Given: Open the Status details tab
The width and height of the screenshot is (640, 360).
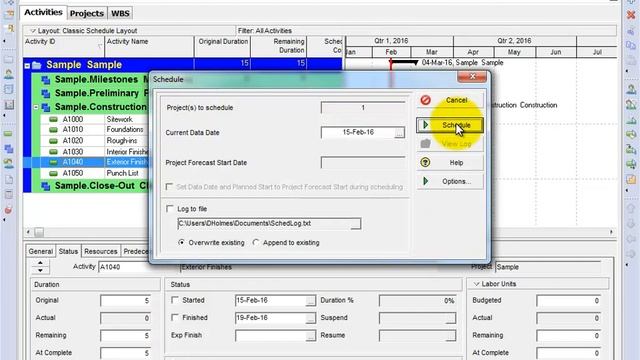Looking at the screenshot, I should 68,251.
